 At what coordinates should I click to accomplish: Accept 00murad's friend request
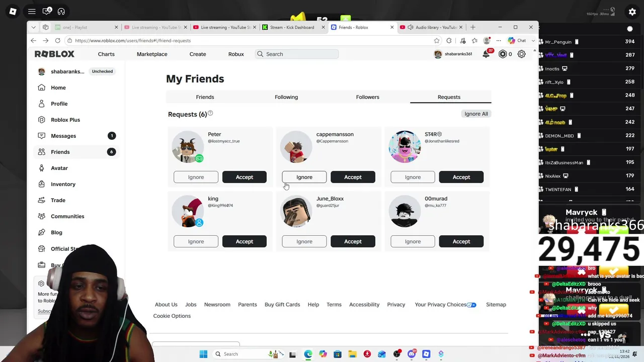click(x=461, y=241)
